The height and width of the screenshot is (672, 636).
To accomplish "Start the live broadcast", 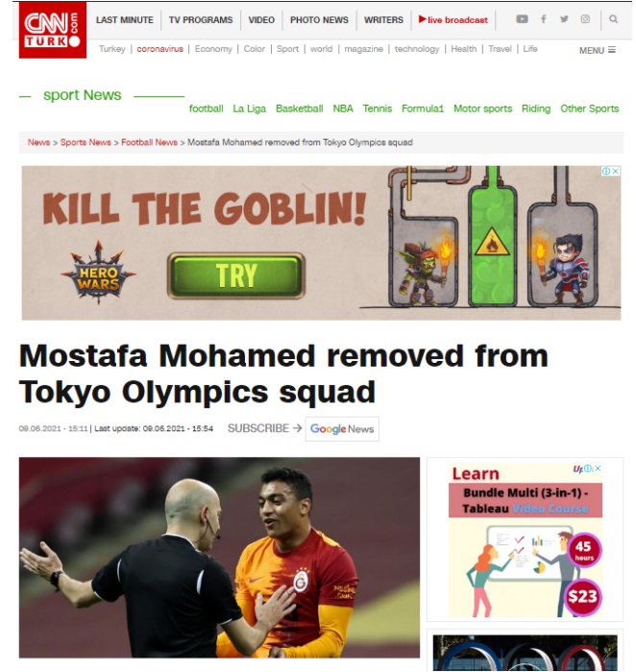I will point(453,20).
